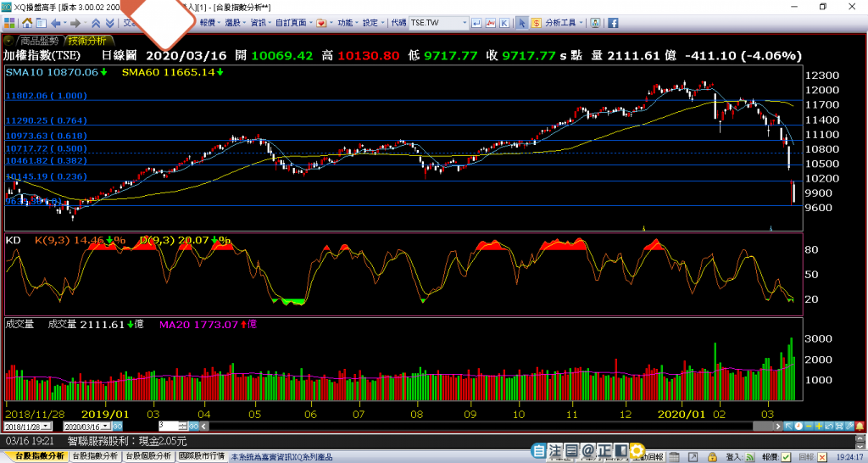Open the K-line chart icon

pos(505,23)
